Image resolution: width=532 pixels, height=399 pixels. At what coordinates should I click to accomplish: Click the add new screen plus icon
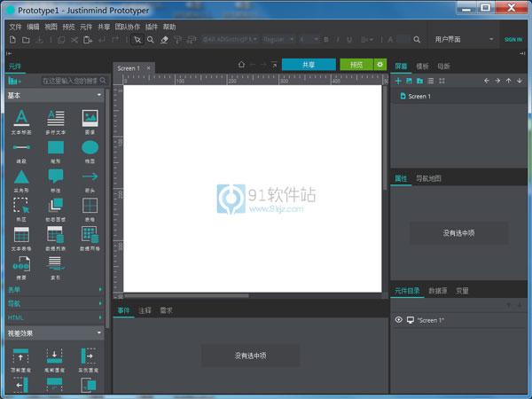pyautogui.click(x=398, y=81)
